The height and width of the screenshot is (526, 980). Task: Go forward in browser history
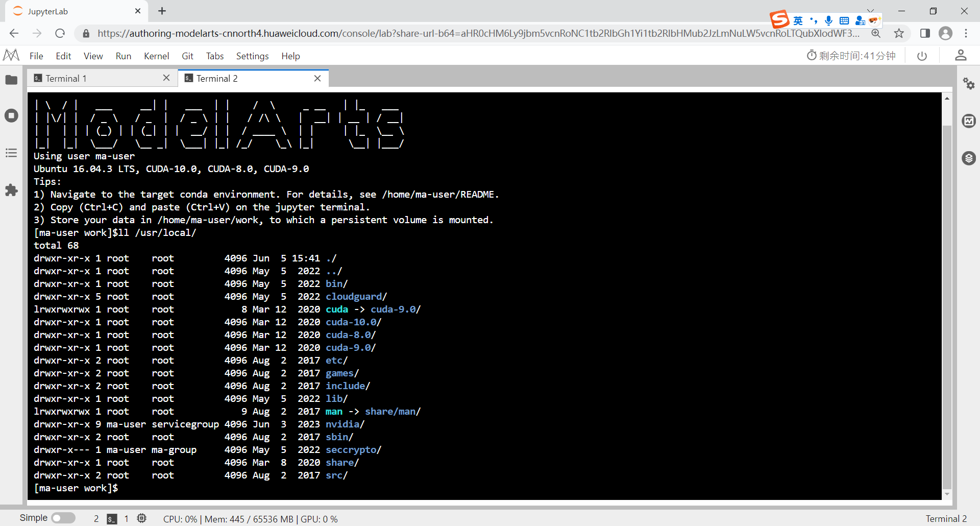coord(37,33)
